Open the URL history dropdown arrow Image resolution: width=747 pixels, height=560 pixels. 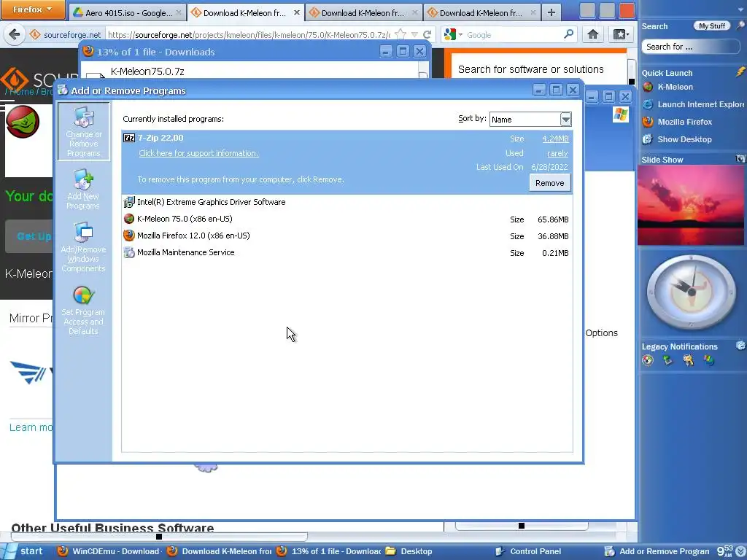pyautogui.click(x=414, y=35)
